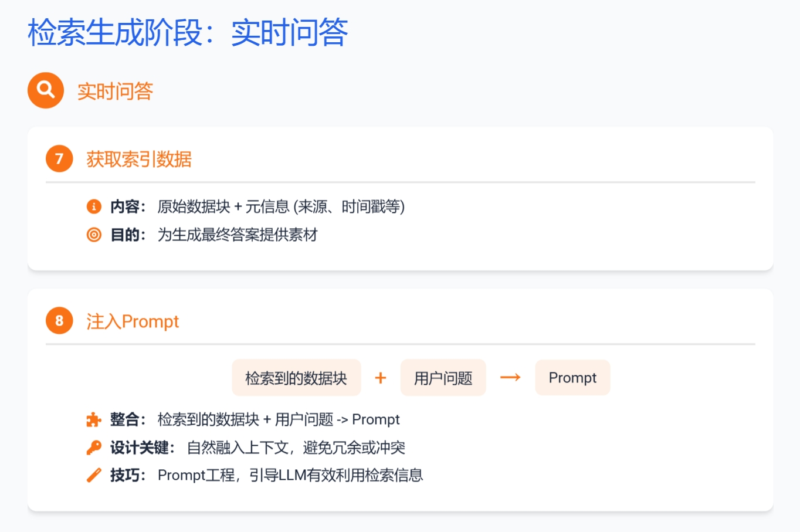This screenshot has height=532, width=800.
Task: Click the orange number 7 badge
Action: point(59,158)
